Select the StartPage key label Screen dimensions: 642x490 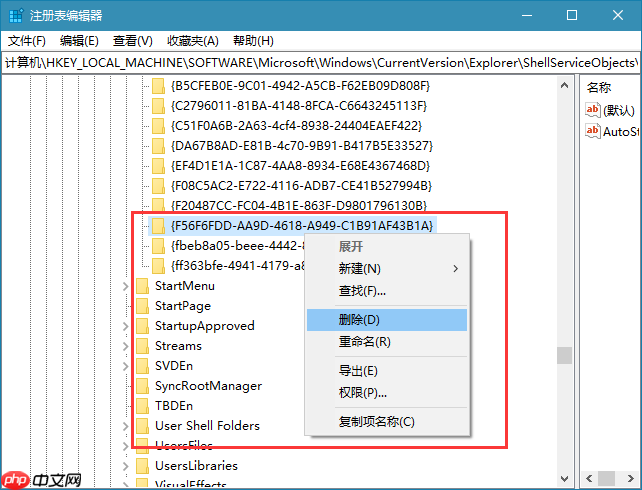tap(183, 306)
